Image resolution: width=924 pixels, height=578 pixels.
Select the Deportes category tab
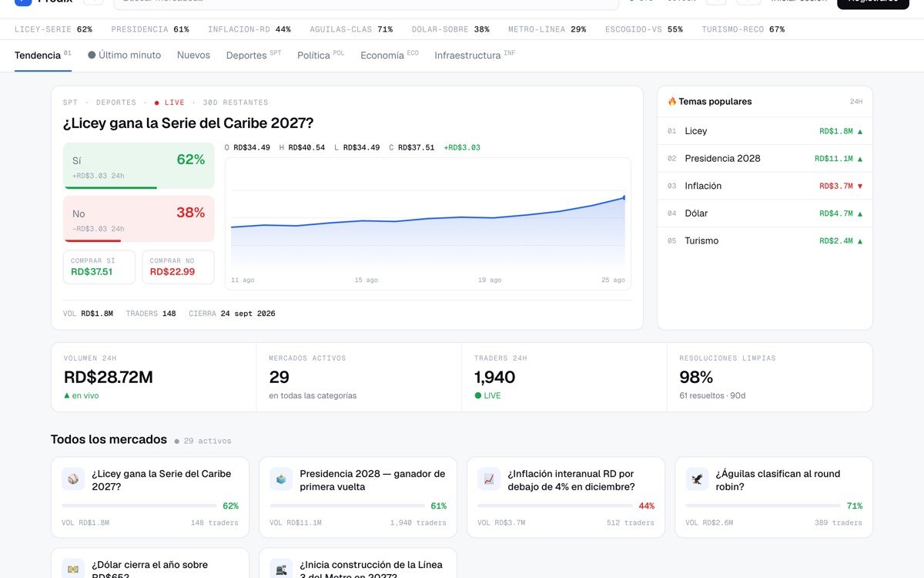point(253,55)
